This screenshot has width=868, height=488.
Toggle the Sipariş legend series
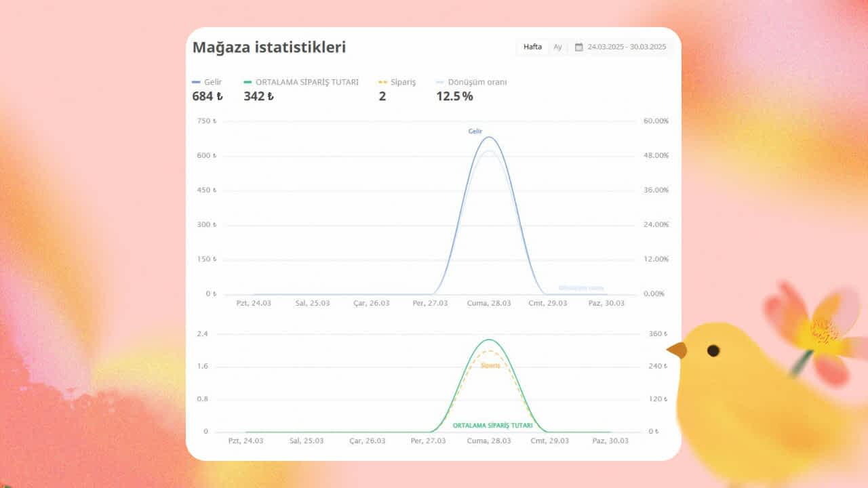click(397, 82)
